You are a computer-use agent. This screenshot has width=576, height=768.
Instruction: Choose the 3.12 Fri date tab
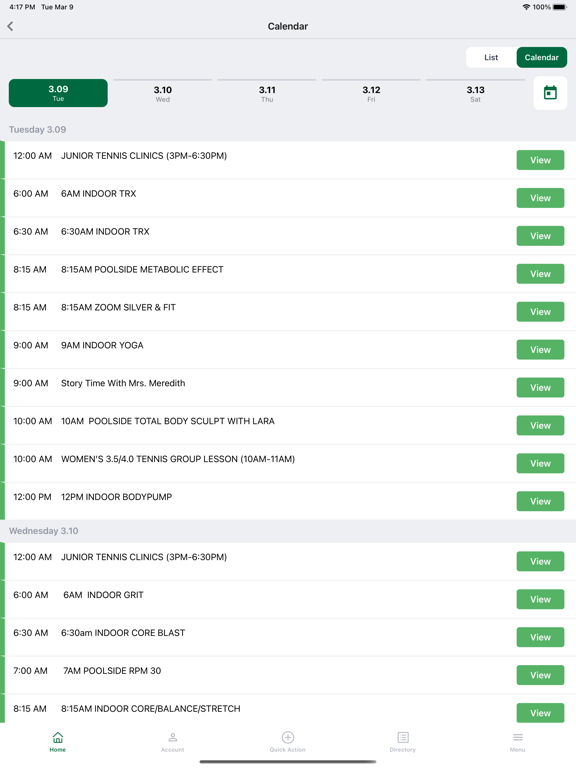tap(371, 93)
